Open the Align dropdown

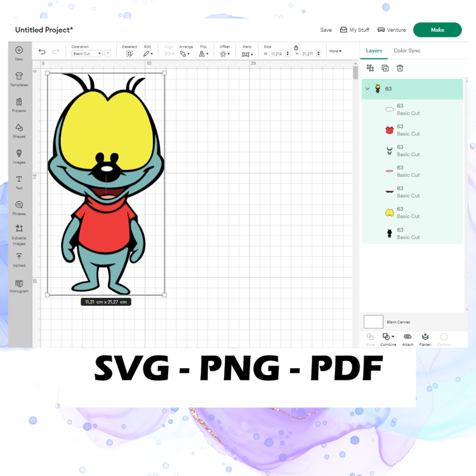[x=169, y=54]
